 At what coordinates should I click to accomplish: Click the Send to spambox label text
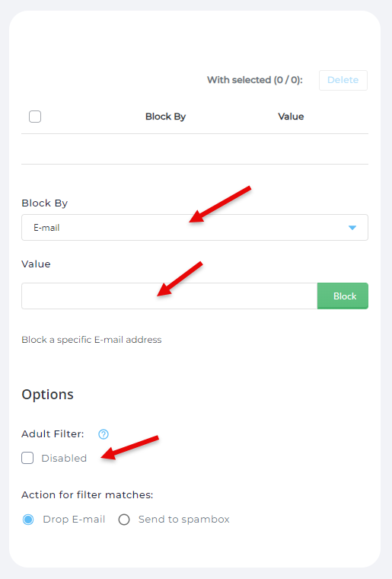click(x=184, y=519)
